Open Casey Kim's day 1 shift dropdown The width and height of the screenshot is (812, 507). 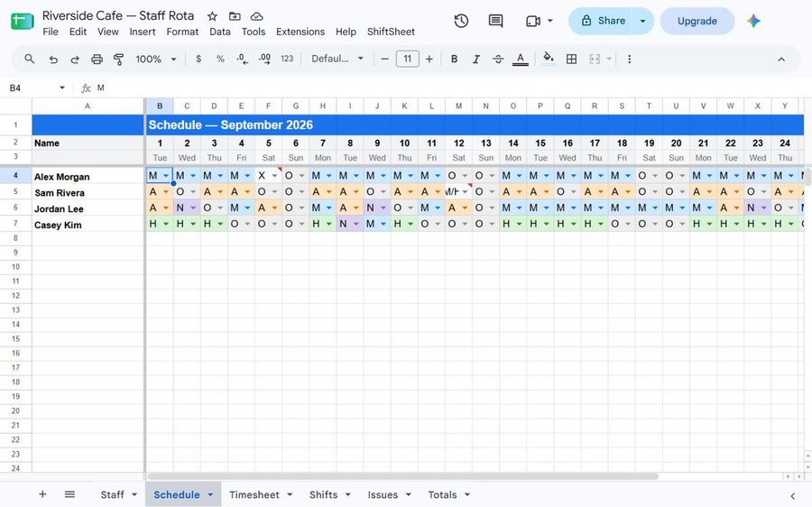166,224
